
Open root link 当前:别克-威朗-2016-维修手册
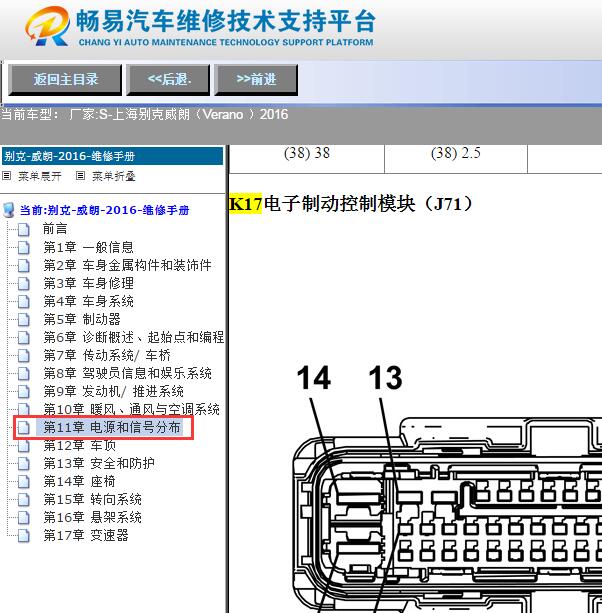click(104, 210)
